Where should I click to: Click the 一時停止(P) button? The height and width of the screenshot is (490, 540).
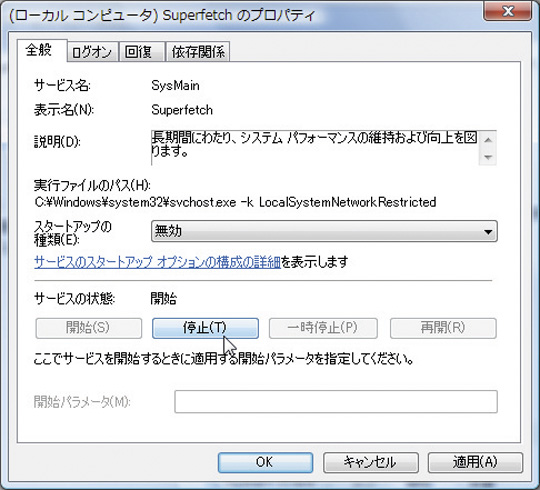(x=323, y=328)
